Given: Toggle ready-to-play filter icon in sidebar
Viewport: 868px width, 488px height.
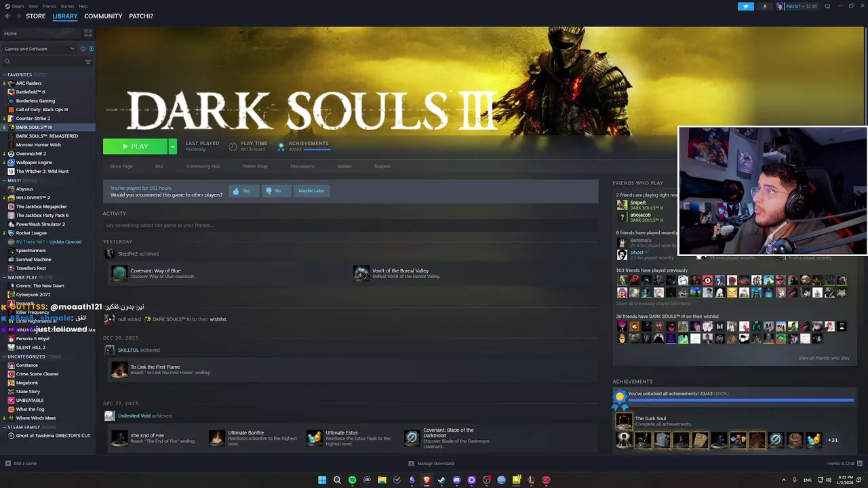Looking at the screenshot, I should point(92,49).
